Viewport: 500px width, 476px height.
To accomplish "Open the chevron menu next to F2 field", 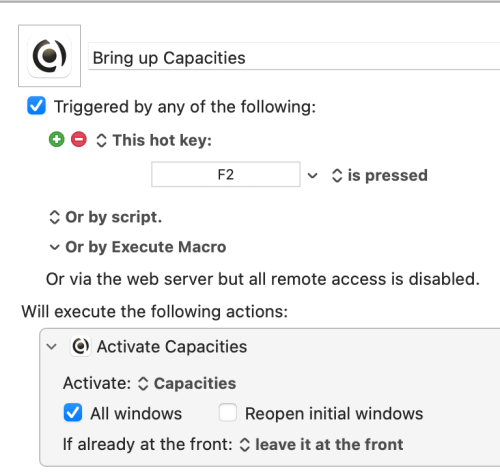I will tap(312, 175).
